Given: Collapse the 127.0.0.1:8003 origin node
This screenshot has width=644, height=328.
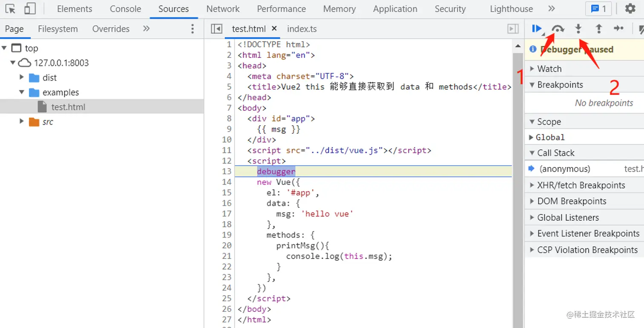Looking at the screenshot, I should pos(13,63).
